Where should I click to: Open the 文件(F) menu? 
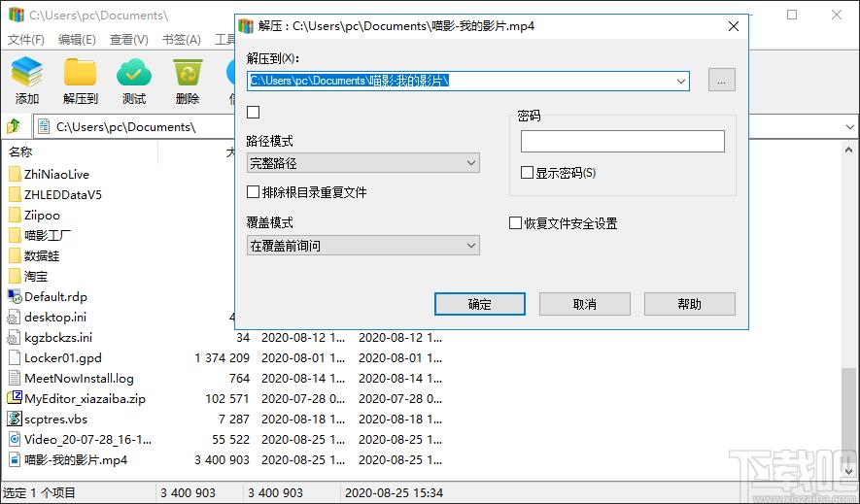[x=26, y=40]
